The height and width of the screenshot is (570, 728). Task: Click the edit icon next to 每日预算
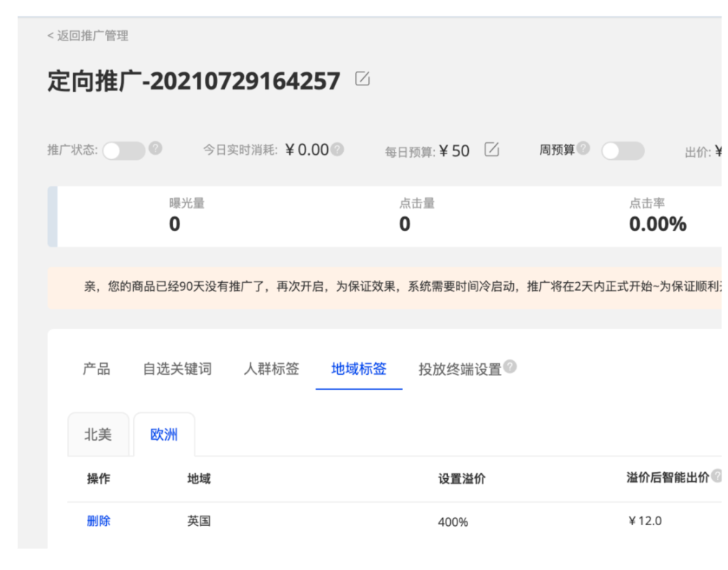pyautogui.click(x=491, y=150)
